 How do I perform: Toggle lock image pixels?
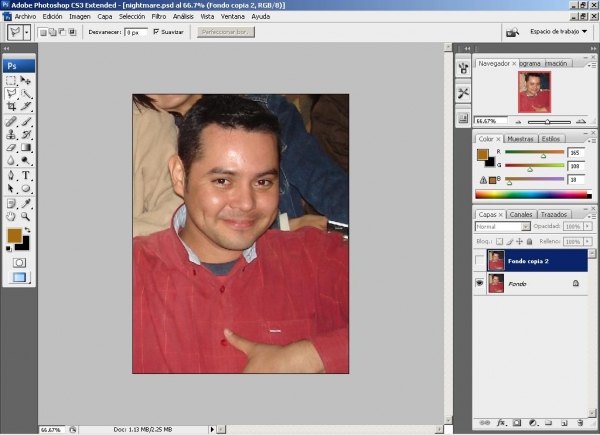point(510,241)
